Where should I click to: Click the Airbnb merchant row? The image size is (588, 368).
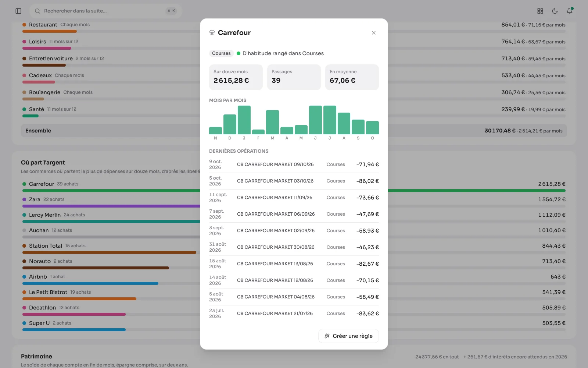[x=294, y=279]
